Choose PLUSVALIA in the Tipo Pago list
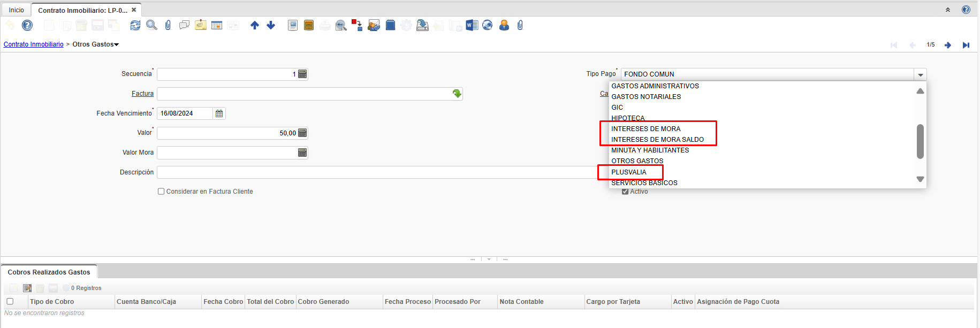Image resolution: width=980 pixels, height=328 pixels. [x=629, y=172]
